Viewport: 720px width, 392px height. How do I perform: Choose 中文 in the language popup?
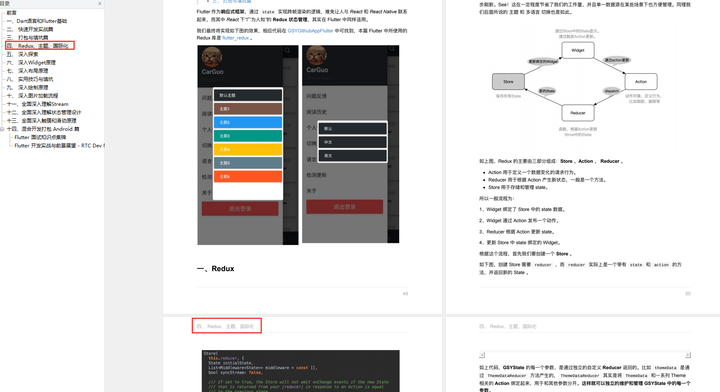[x=352, y=142]
